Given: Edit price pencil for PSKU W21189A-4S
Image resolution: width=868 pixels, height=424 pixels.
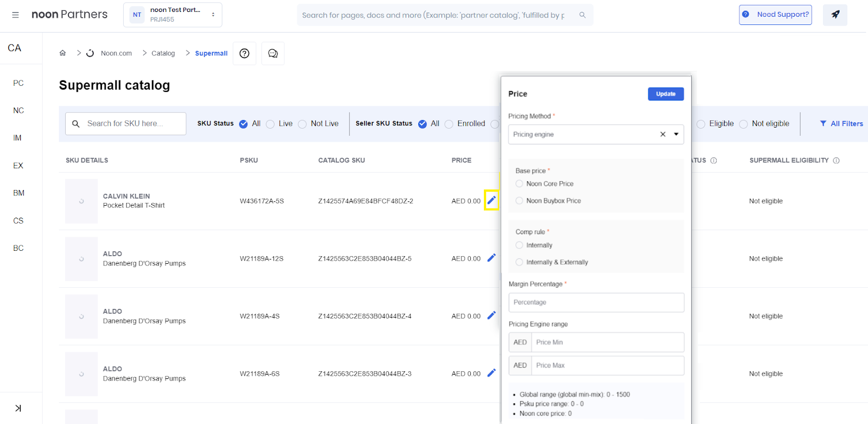Looking at the screenshot, I should point(492,315).
